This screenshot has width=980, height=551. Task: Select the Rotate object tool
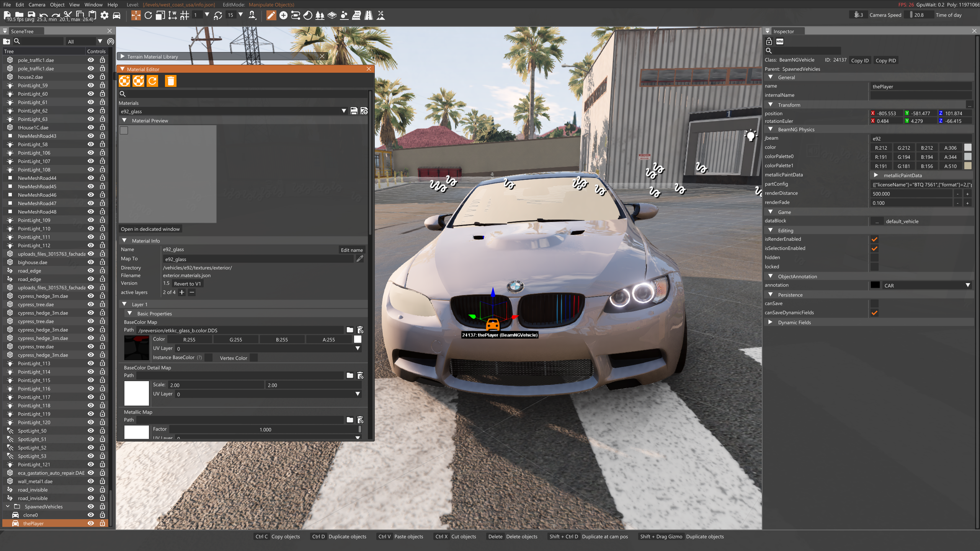[x=148, y=15]
